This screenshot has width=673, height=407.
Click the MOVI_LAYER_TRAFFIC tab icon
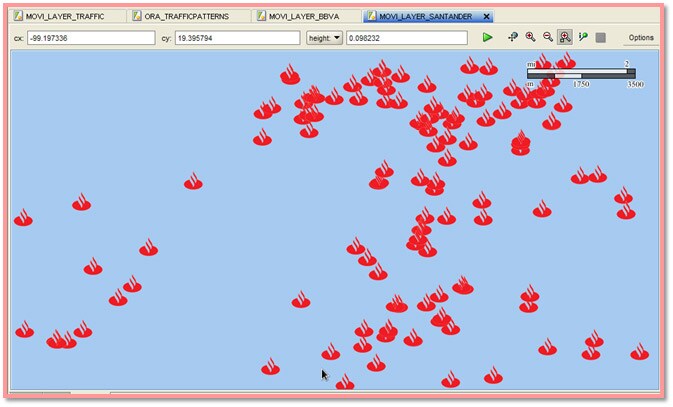(18, 16)
